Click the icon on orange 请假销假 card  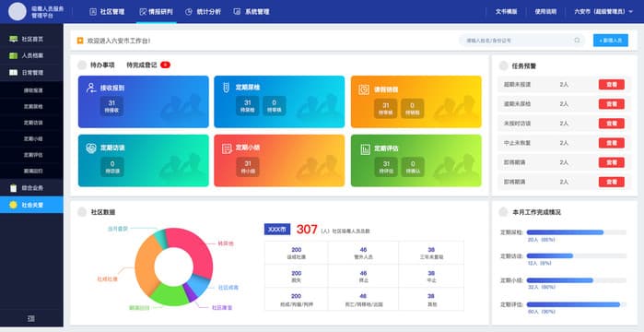[x=364, y=89]
